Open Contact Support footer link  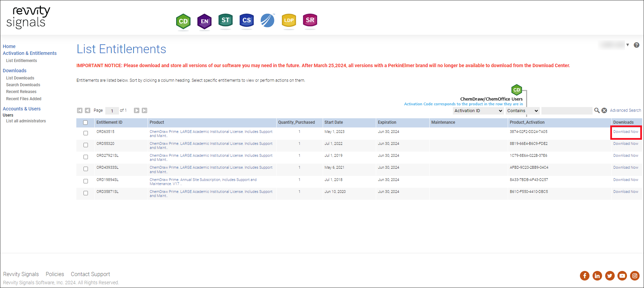click(x=90, y=274)
